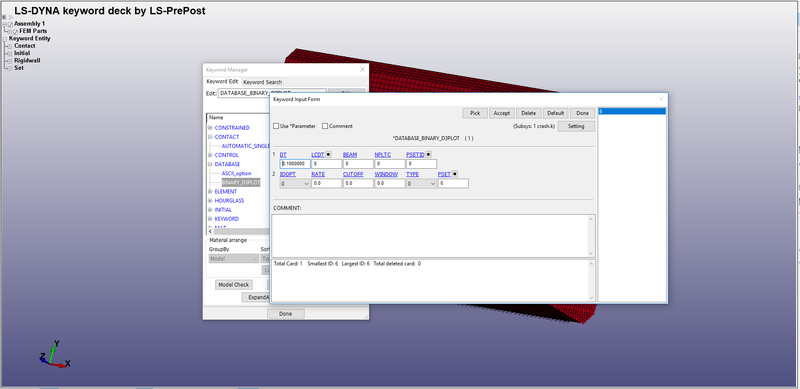Image resolution: width=800 pixels, height=389 pixels.
Task: Click the RATE value input field
Action: 327,183
